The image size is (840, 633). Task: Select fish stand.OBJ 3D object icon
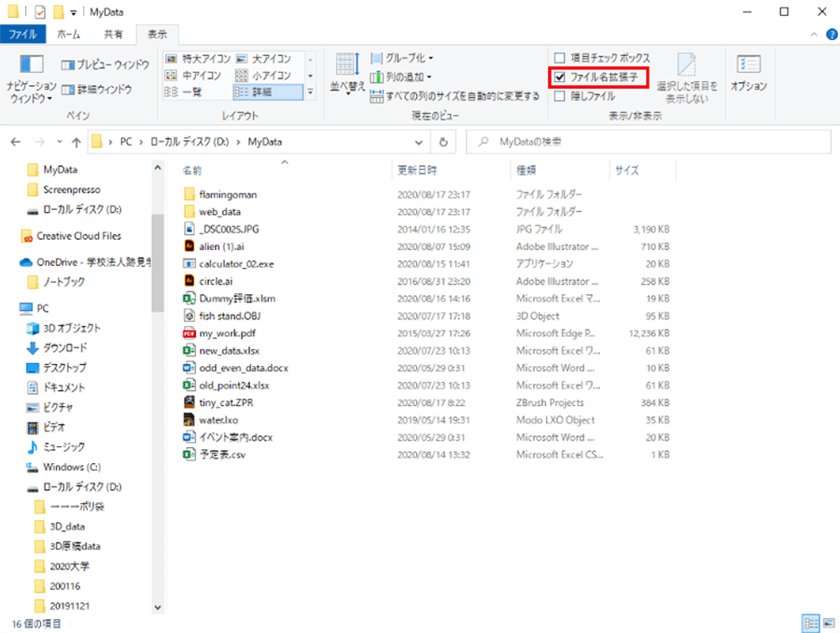coord(189,316)
